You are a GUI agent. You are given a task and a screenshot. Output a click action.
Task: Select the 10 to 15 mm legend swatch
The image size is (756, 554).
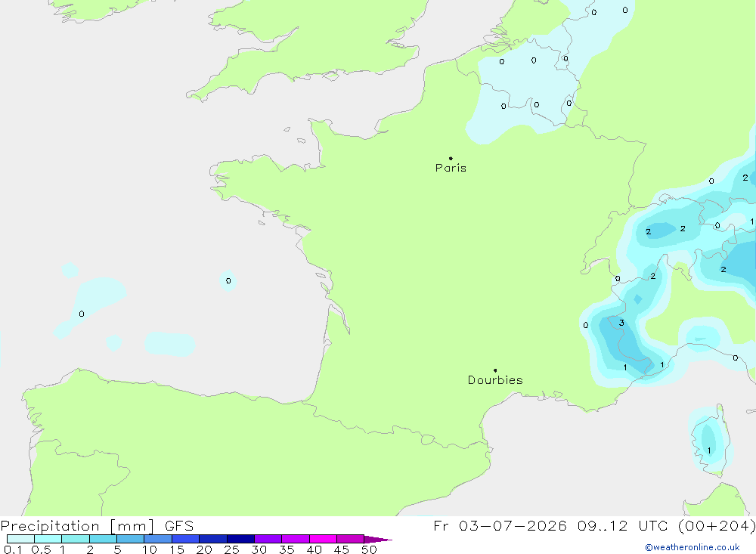(158, 539)
